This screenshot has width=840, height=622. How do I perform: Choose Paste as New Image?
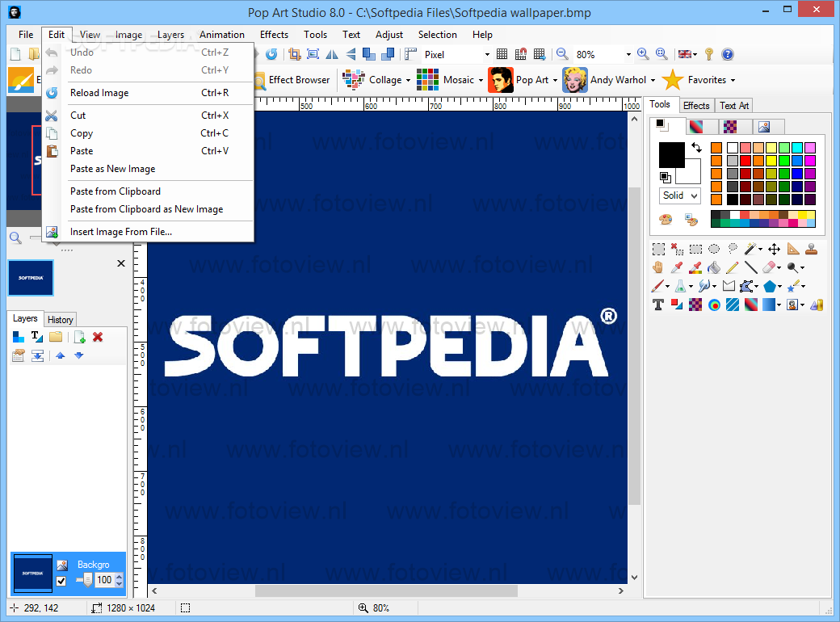pyautogui.click(x=147, y=169)
